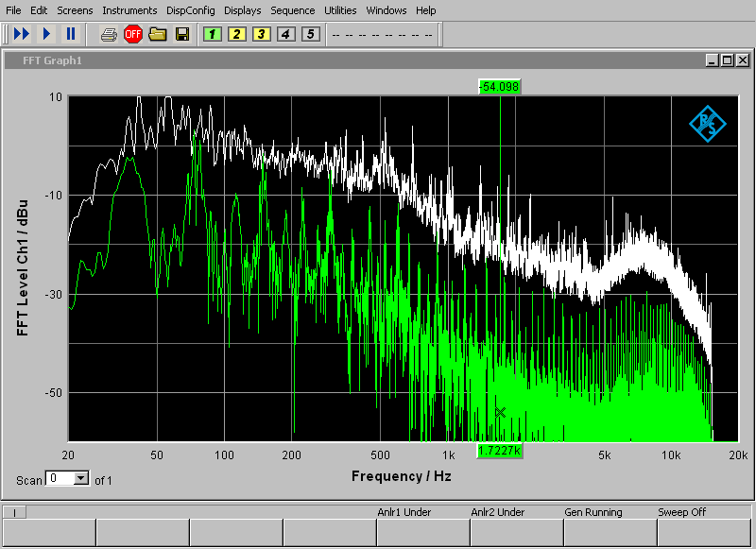This screenshot has width=756, height=549.
Task: Switch to screen 5 button
Action: point(311,34)
